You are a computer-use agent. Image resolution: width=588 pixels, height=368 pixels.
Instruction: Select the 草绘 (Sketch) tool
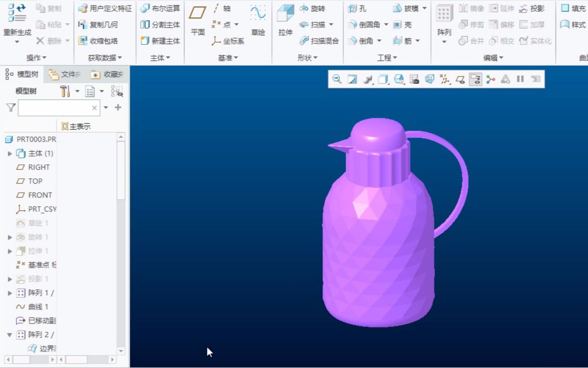(258, 20)
